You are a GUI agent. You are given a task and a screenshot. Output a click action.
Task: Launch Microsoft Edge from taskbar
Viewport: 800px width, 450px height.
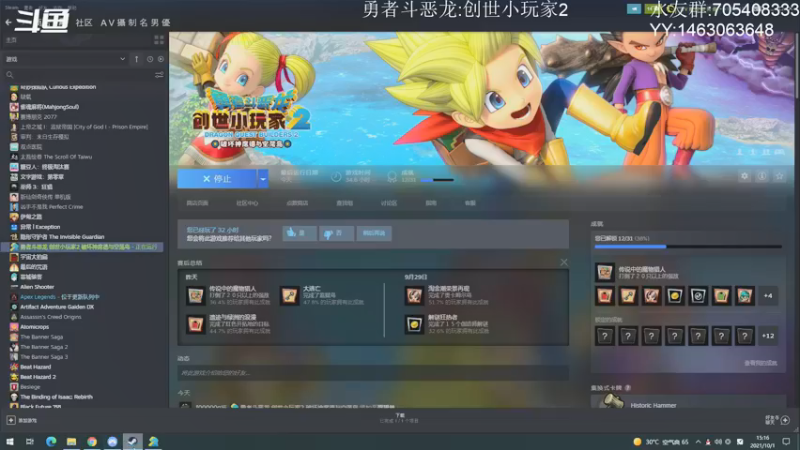51,441
